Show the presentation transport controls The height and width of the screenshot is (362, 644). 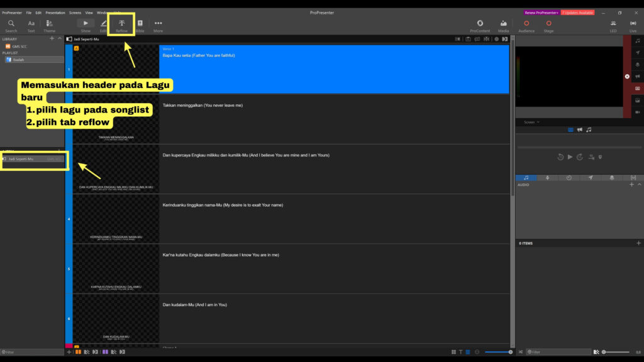(570, 129)
